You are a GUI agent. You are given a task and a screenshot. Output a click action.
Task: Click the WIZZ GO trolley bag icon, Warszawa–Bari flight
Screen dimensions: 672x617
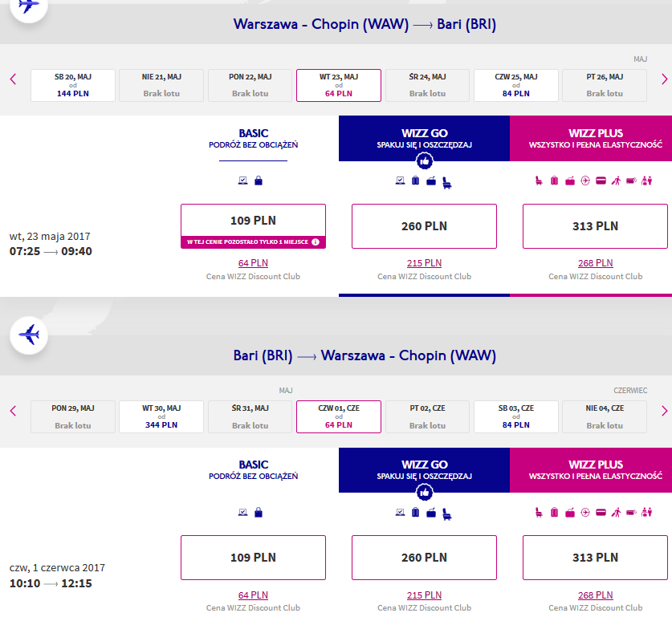coord(431,181)
